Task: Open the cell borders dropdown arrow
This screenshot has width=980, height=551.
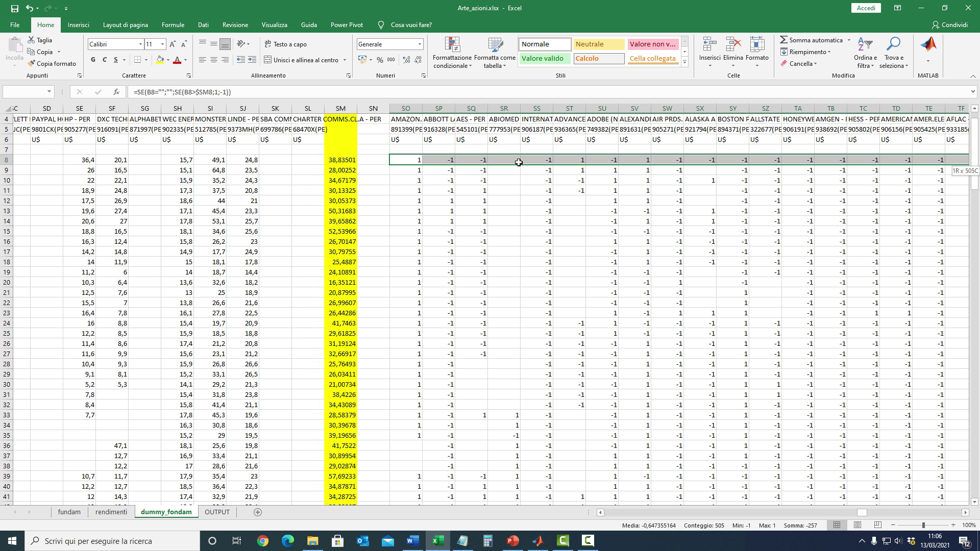Action: click(x=146, y=60)
